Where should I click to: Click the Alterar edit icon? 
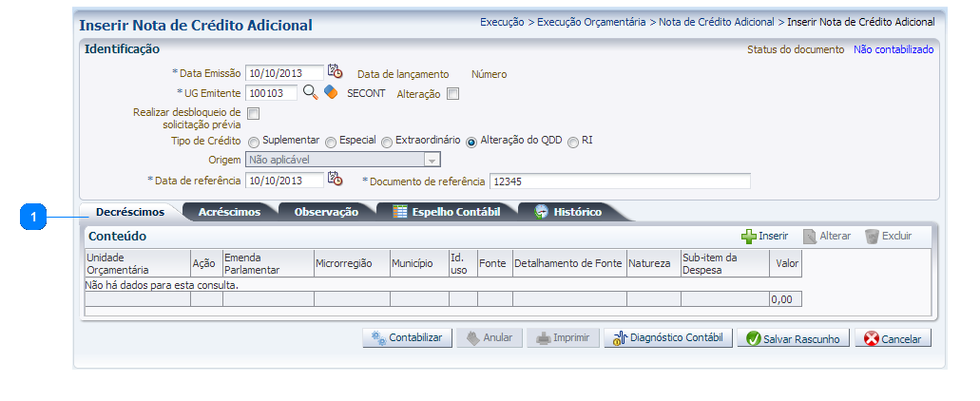[810, 236]
